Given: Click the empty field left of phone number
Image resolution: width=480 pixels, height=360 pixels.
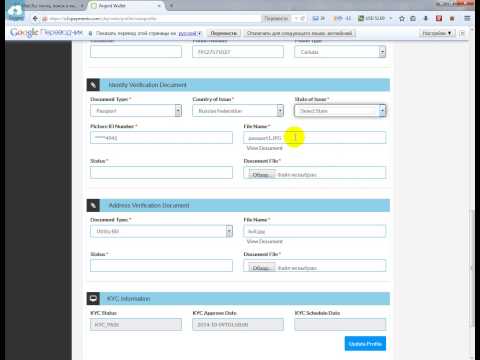Looking at the screenshot, I should coord(136,52).
